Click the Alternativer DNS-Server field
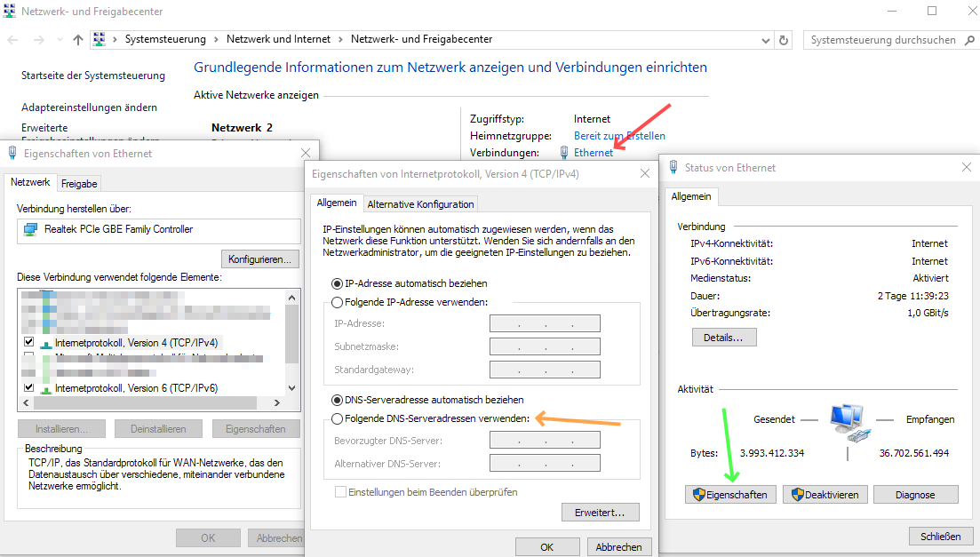 point(545,463)
